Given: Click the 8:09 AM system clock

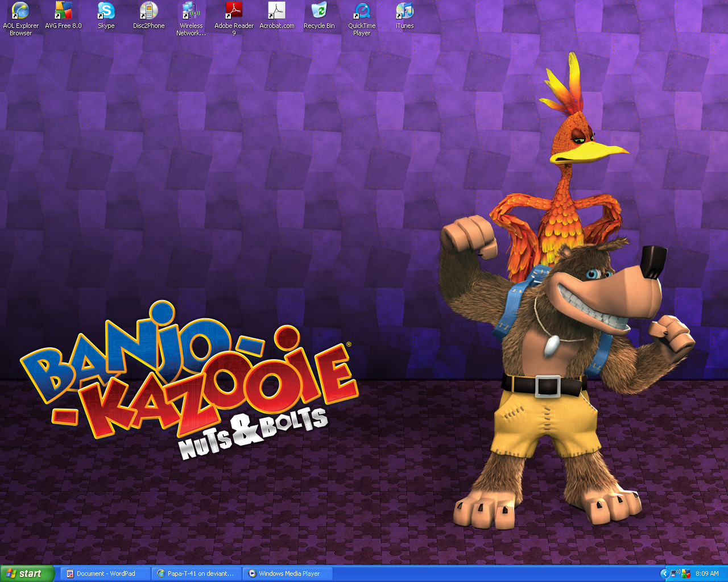Looking at the screenshot, I should click(707, 573).
